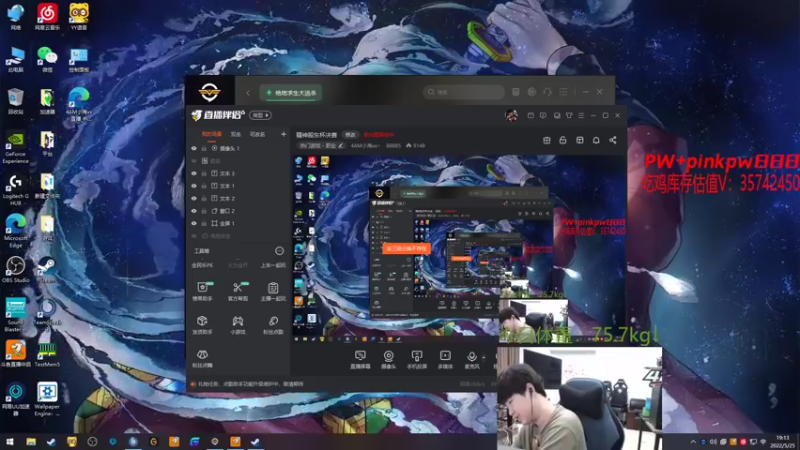800x450 pixels.
Task: Open the 直播伴侣 hamburger menu
Action: (581, 116)
